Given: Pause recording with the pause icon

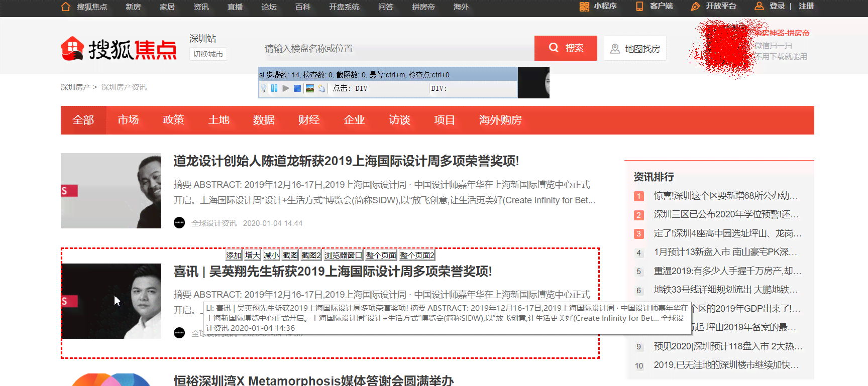Looking at the screenshot, I should (274, 88).
